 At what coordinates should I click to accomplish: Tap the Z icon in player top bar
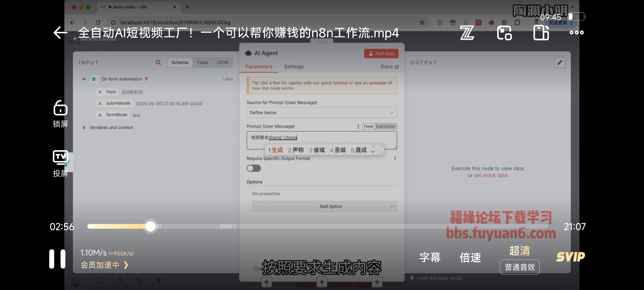pyautogui.click(x=467, y=33)
